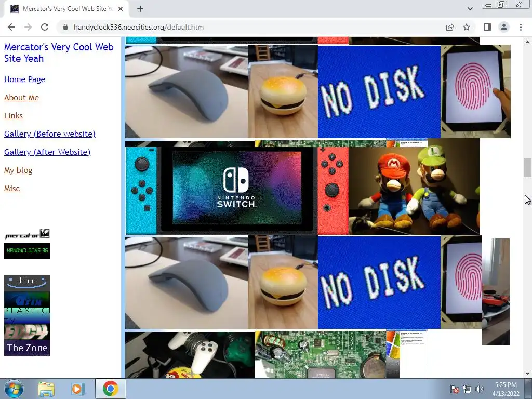Open the Misc link
532x399 pixels.
[12, 189]
